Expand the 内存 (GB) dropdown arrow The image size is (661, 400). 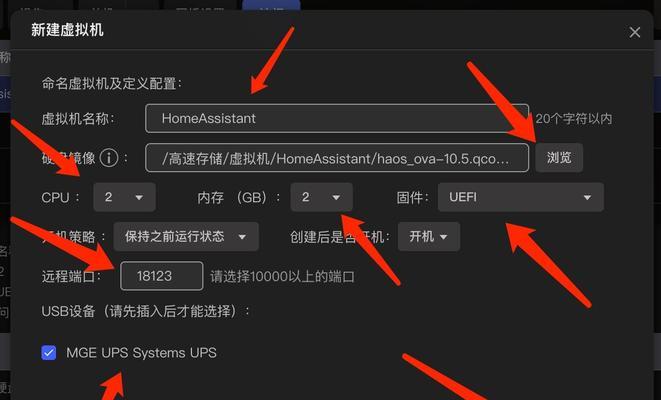click(x=336, y=197)
